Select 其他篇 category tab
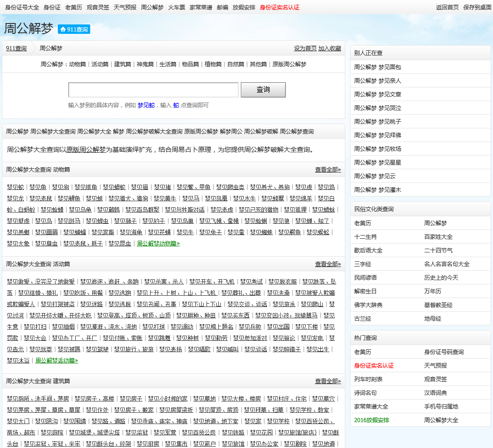Image resolution: width=493 pixels, height=448 pixels. (x=258, y=64)
